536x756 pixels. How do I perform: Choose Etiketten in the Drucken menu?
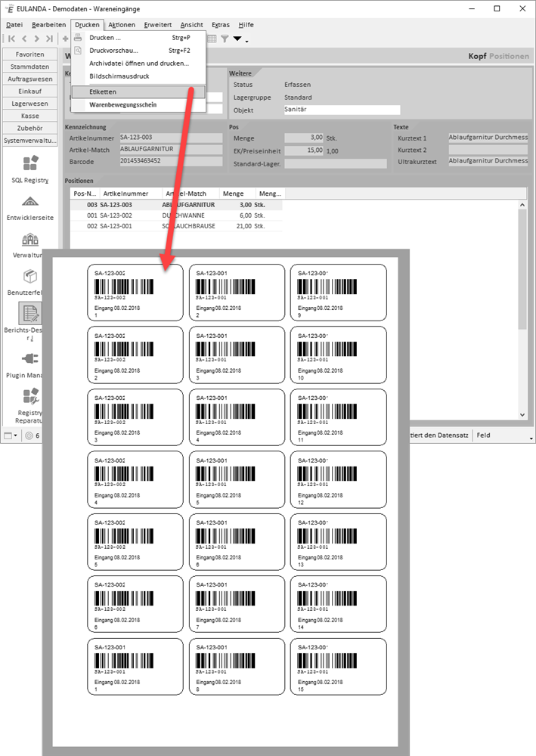138,91
